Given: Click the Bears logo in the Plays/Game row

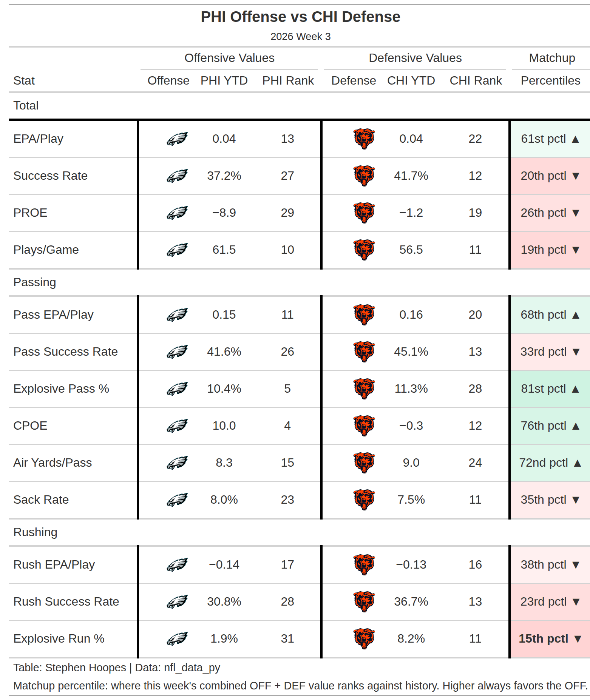Looking at the screenshot, I should pyautogui.click(x=364, y=250).
